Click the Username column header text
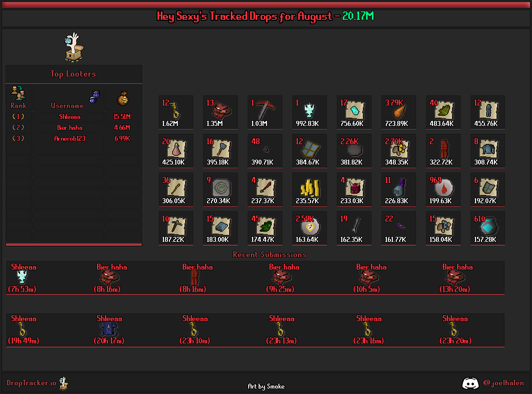Image resolution: width=532 pixels, height=394 pixels. point(67,106)
